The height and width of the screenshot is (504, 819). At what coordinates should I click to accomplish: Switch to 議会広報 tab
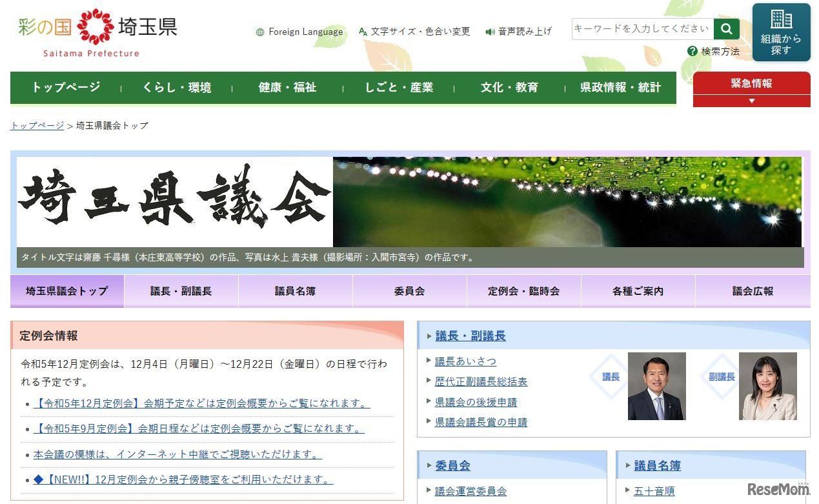tap(753, 291)
